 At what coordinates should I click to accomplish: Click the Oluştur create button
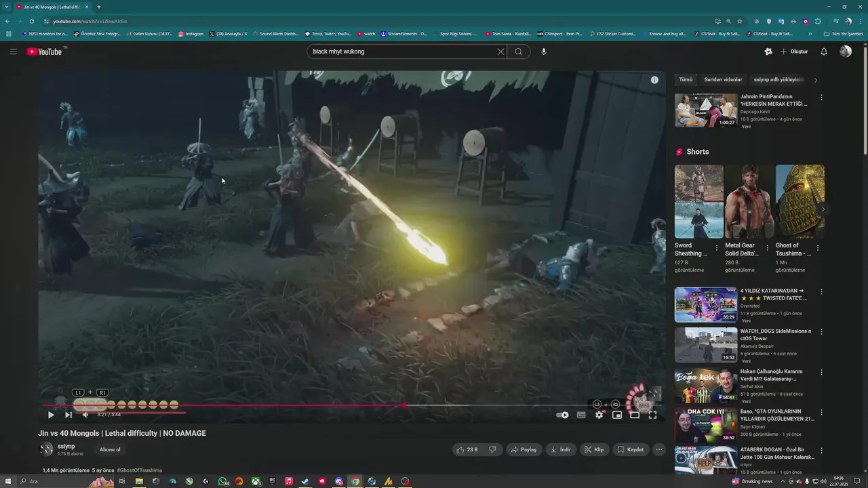(x=794, y=52)
